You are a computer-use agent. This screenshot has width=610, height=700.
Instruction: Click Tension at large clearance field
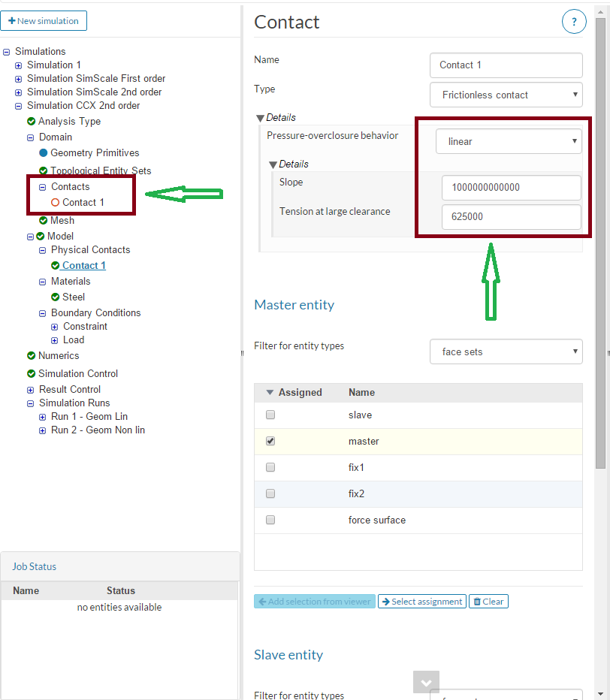coord(512,217)
